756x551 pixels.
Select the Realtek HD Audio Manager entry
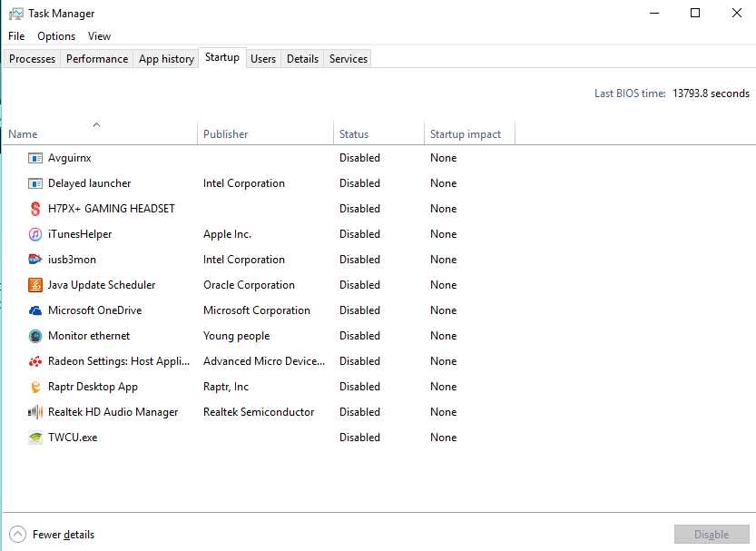coord(113,412)
